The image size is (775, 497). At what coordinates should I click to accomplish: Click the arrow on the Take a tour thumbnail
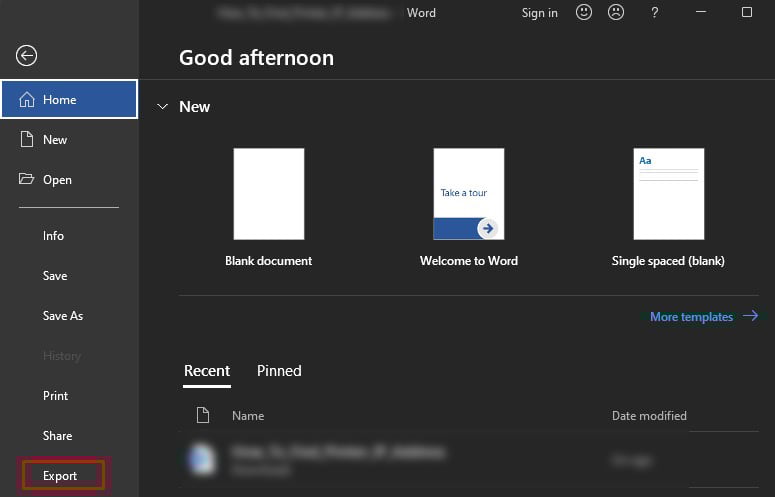click(488, 228)
